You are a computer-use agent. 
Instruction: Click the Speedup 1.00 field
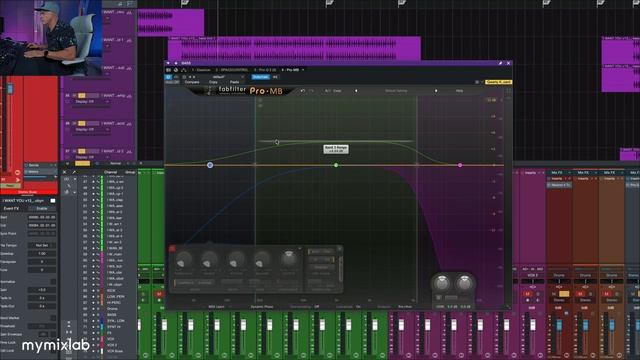pos(42,253)
